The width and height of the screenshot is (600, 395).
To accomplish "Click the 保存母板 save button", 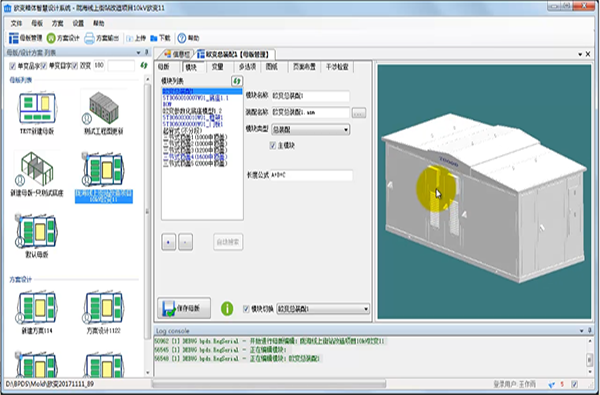I will [184, 308].
